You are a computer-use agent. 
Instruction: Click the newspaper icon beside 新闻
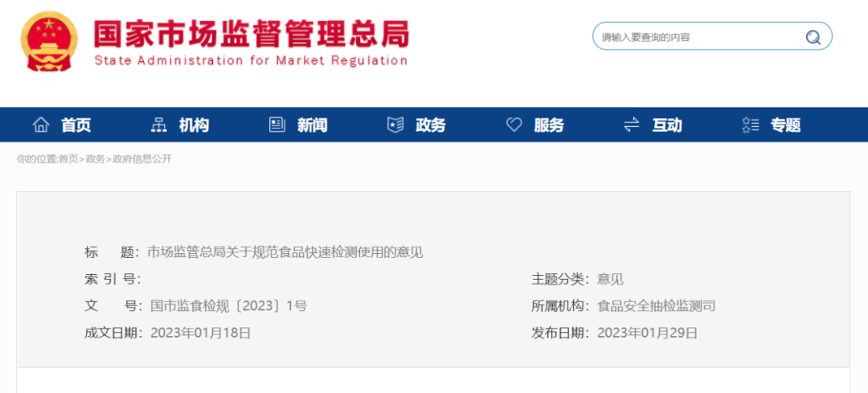(x=277, y=125)
